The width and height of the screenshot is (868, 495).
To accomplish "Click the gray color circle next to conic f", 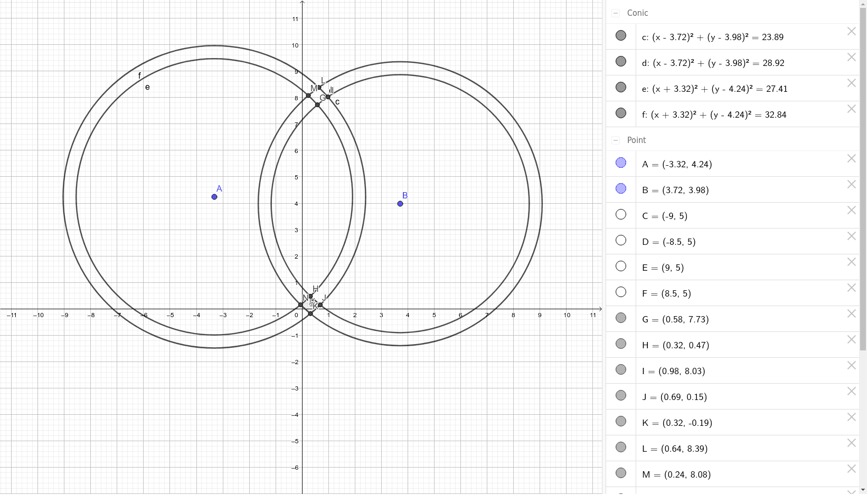I will coord(620,112).
